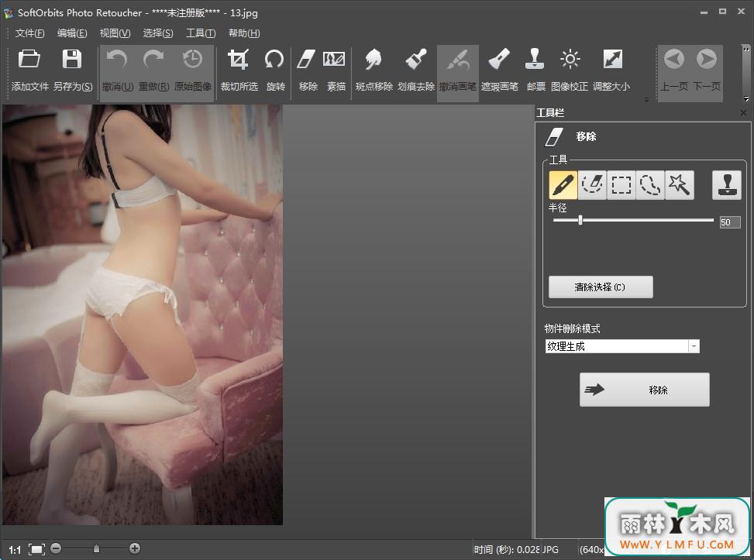This screenshot has width=754, height=560.
Task: Open the File (文件) menu
Action: point(29,33)
